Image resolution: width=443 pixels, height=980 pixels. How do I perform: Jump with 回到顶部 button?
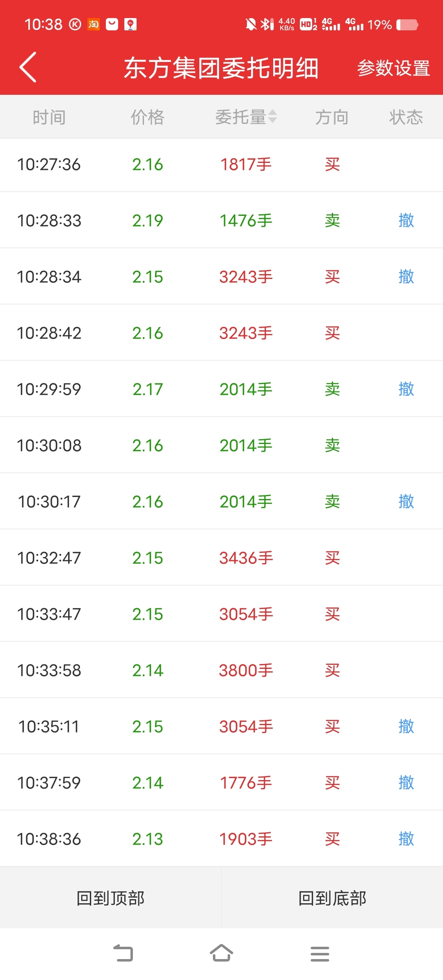point(111,898)
